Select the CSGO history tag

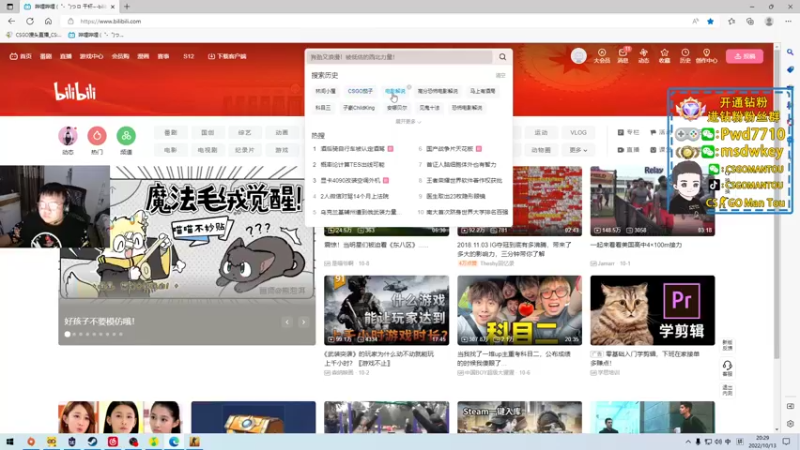(x=360, y=91)
